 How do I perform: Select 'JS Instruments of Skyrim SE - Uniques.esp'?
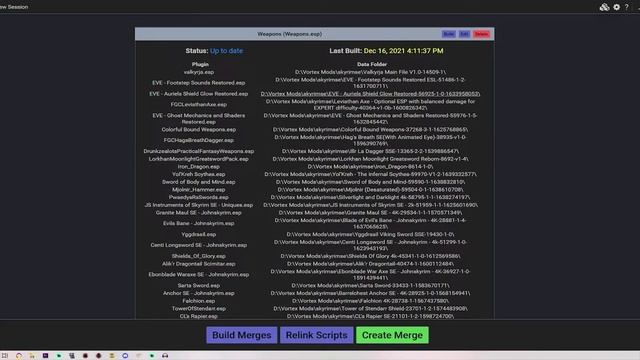(x=199, y=205)
